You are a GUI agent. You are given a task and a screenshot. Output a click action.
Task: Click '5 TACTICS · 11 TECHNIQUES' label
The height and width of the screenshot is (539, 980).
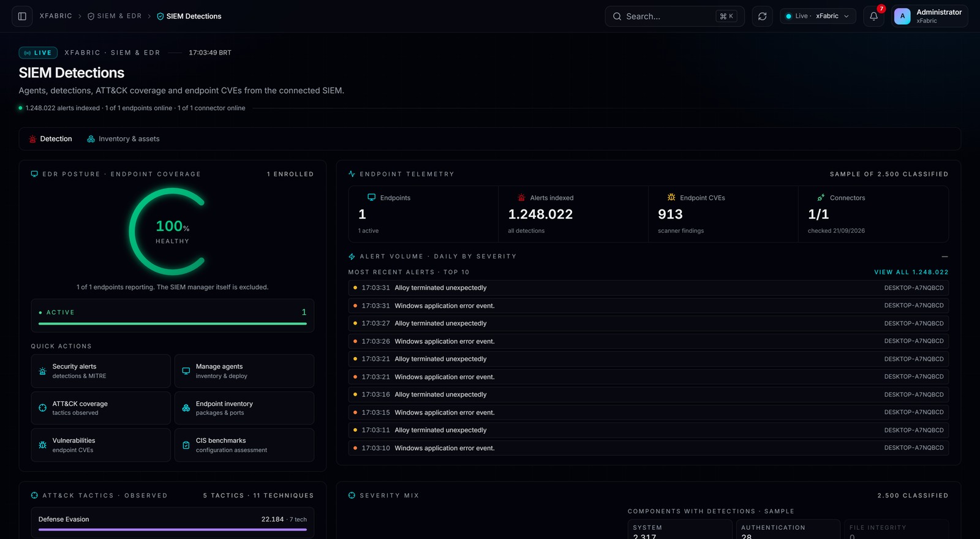pos(258,496)
